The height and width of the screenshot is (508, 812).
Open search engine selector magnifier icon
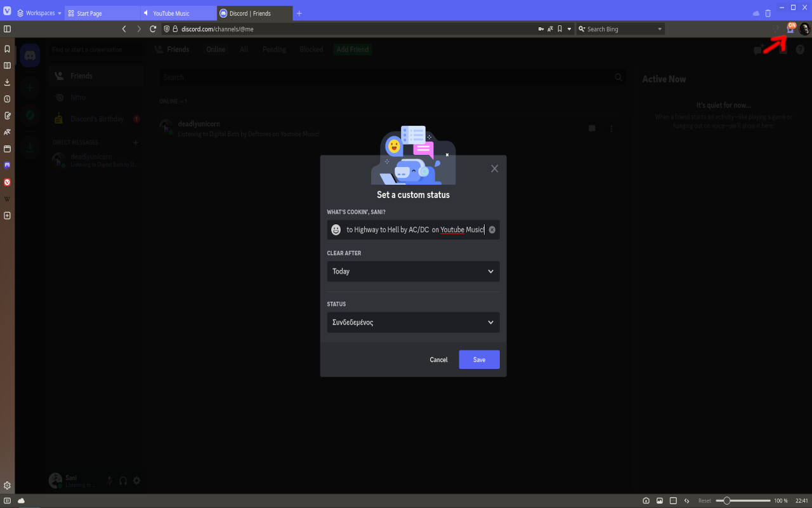click(582, 29)
